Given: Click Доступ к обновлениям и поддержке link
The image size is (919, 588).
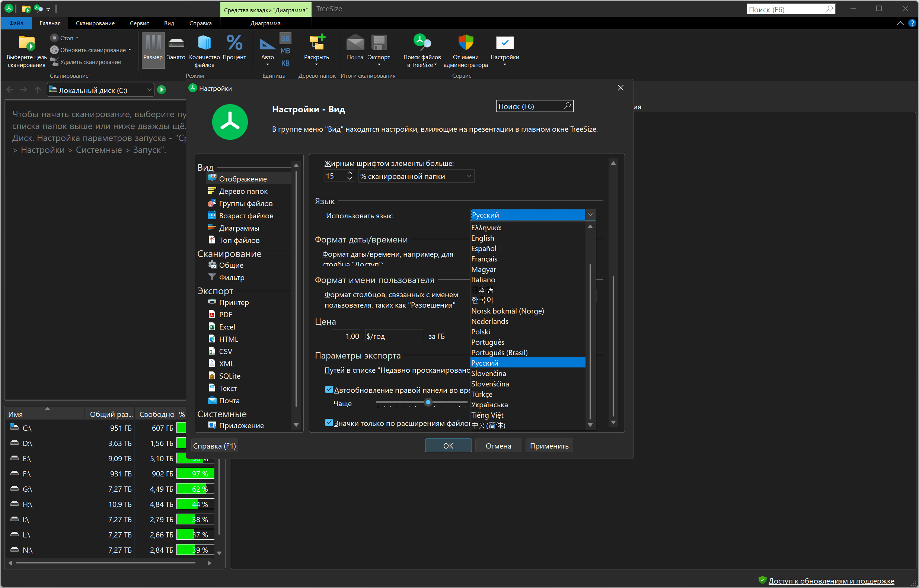Looking at the screenshot, I should pyautogui.click(x=831, y=581).
